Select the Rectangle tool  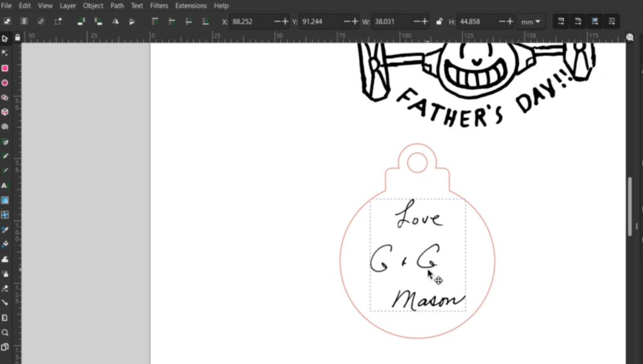pos(5,68)
